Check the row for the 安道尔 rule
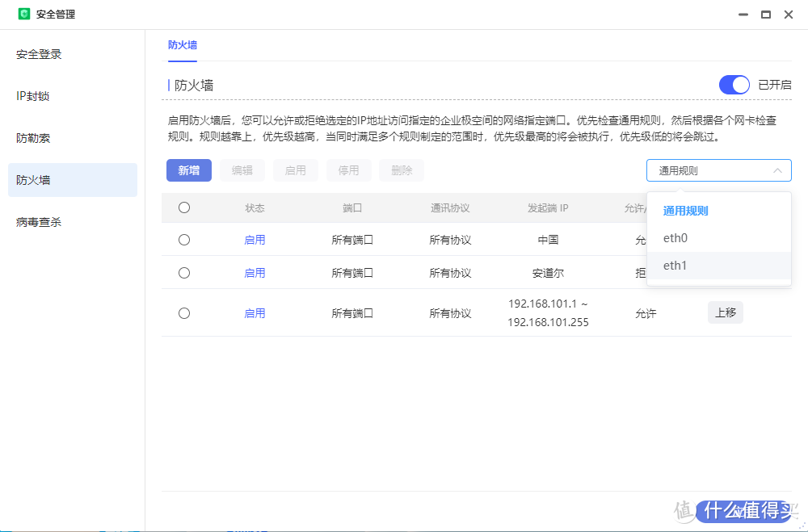 pos(184,272)
